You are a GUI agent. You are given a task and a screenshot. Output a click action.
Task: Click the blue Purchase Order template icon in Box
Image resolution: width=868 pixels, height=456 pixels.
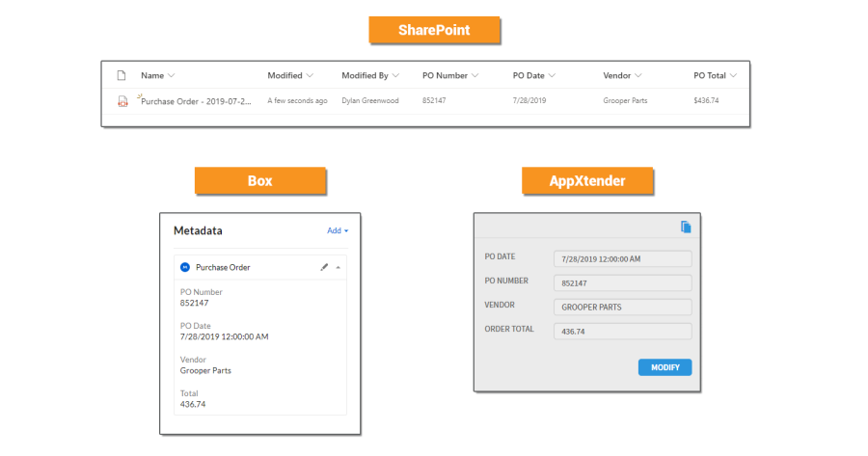185,267
